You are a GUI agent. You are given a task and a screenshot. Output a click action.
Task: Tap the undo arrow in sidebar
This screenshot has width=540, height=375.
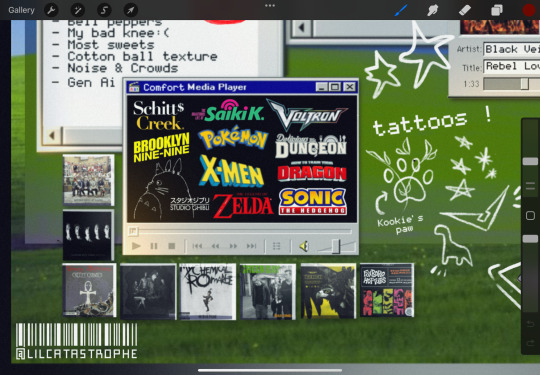click(530, 324)
